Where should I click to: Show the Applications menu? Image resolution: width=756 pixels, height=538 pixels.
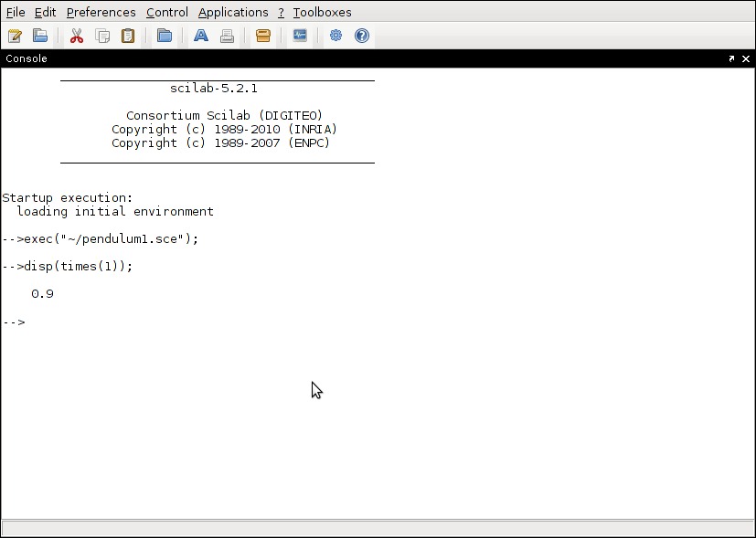233,12
